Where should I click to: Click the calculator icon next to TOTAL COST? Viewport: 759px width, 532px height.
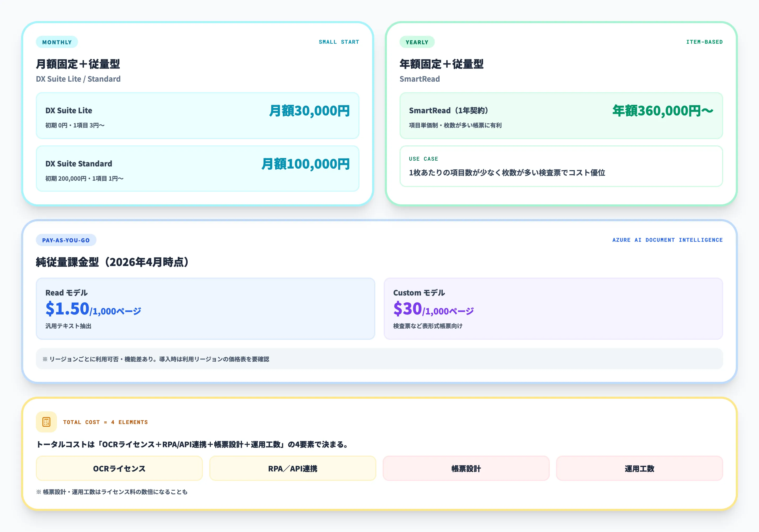[46, 422]
